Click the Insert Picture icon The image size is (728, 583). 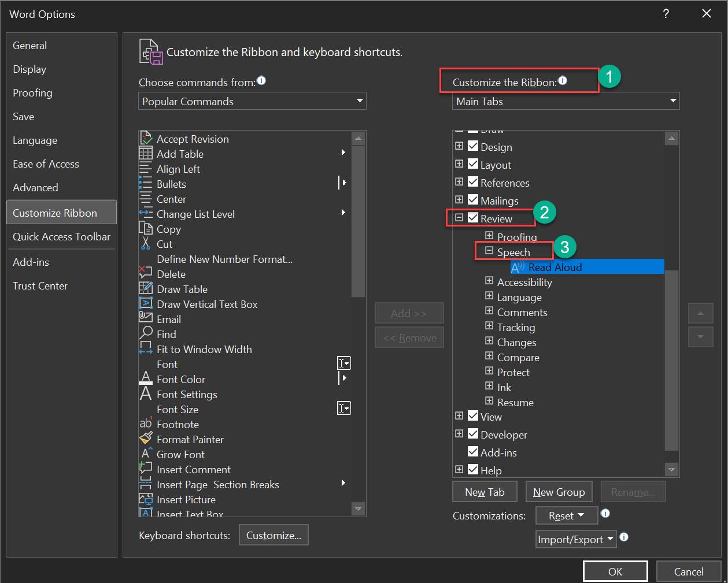[146, 499]
